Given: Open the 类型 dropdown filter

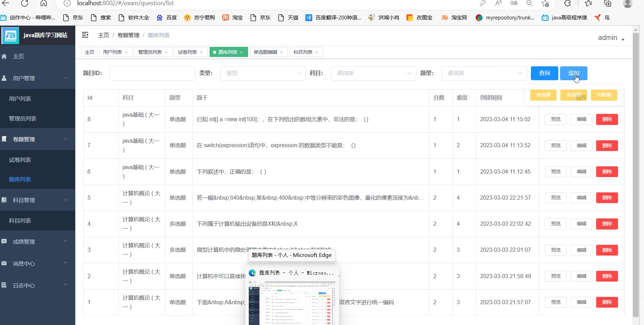Looking at the screenshot, I should click(x=263, y=73).
